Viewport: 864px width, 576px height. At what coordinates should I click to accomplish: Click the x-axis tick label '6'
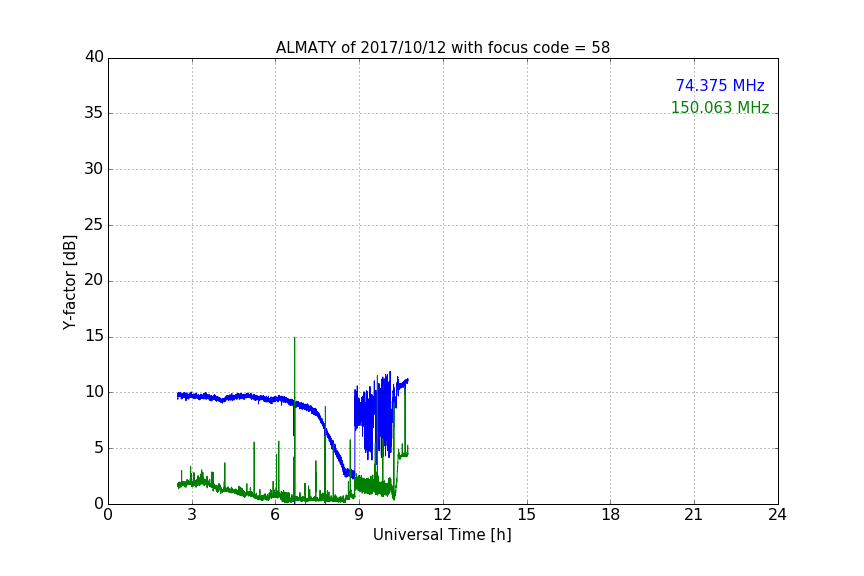tap(275, 515)
